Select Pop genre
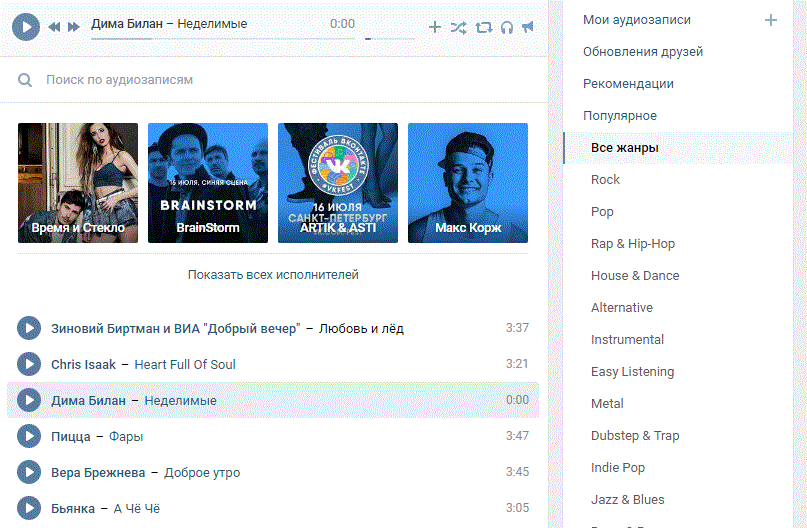The height and width of the screenshot is (528, 807). pos(602,212)
